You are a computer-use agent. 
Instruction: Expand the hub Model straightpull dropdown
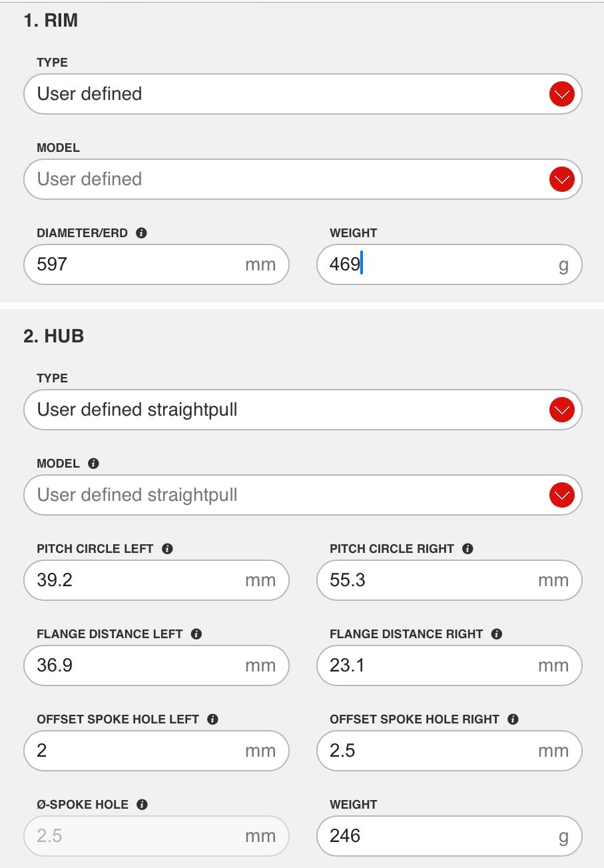point(562,495)
